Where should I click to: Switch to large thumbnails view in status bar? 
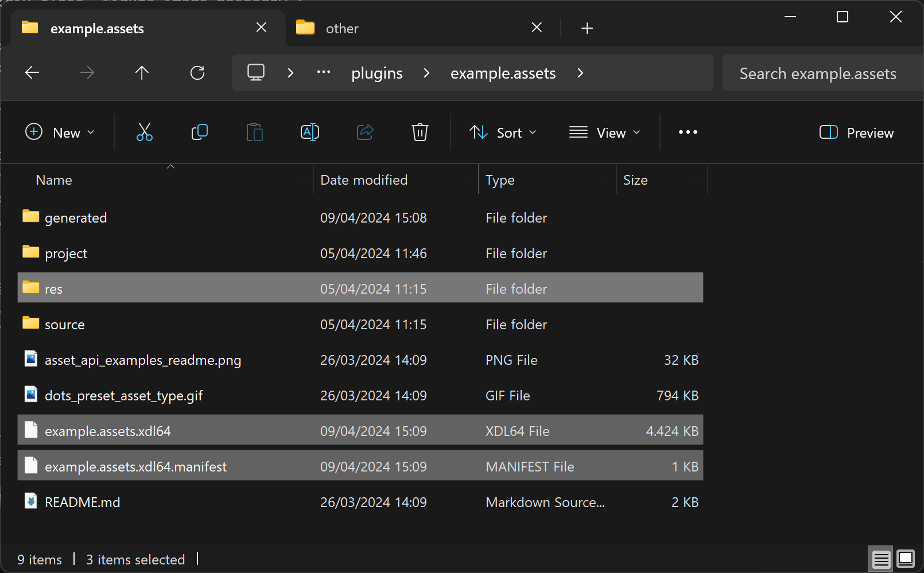pos(906,559)
